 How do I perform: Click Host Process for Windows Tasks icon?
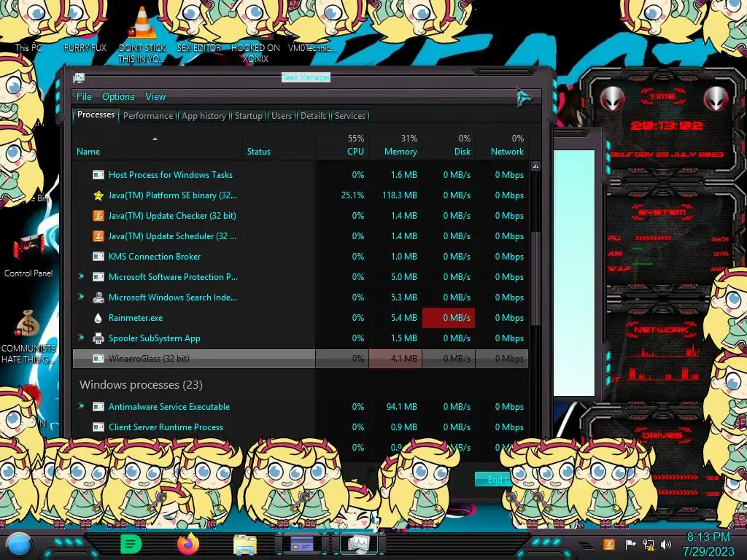click(98, 175)
